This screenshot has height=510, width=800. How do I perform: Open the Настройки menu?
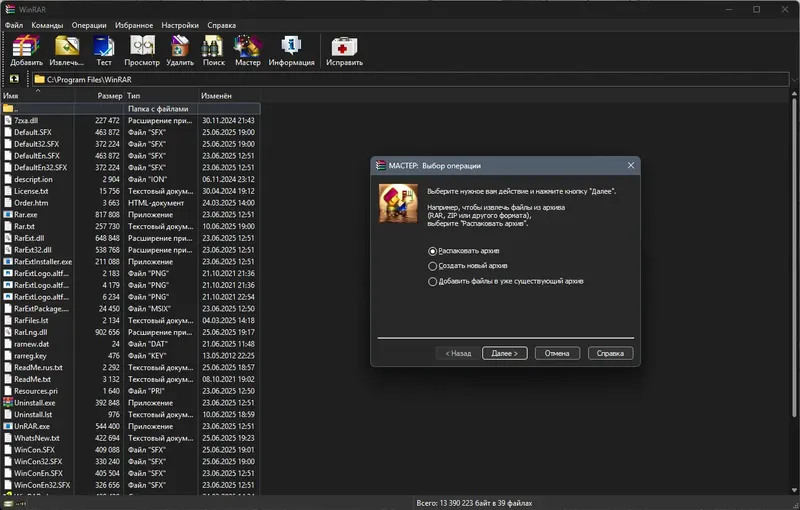click(x=180, y=25)
